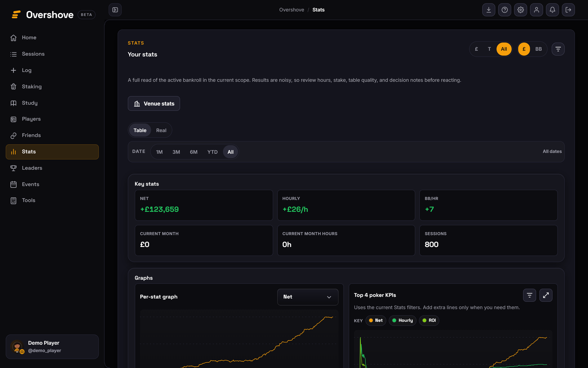Select the 6M date range
The width and height of the screenshot is (588, 368).
(x=194, y=152)
